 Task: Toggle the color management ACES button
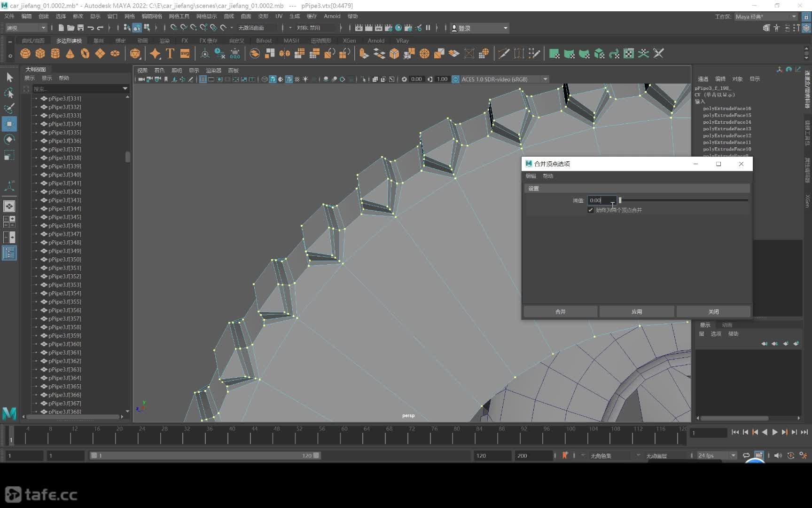(455, 79)
